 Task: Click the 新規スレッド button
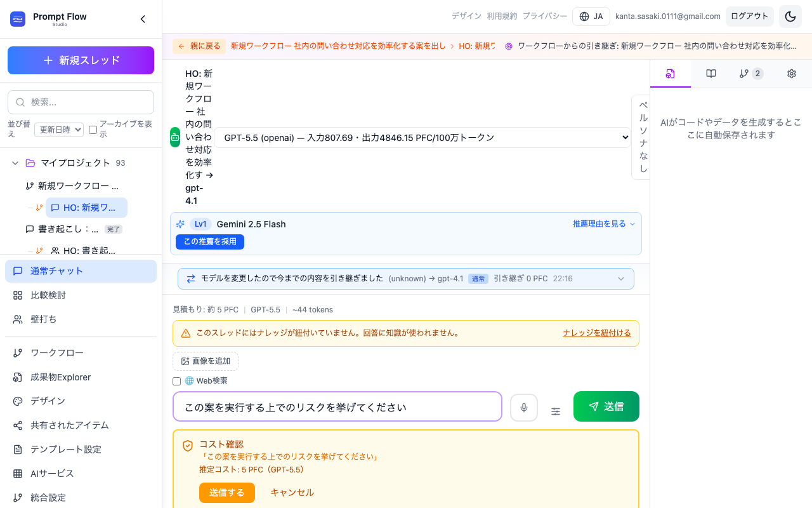[x=81, y=60]
